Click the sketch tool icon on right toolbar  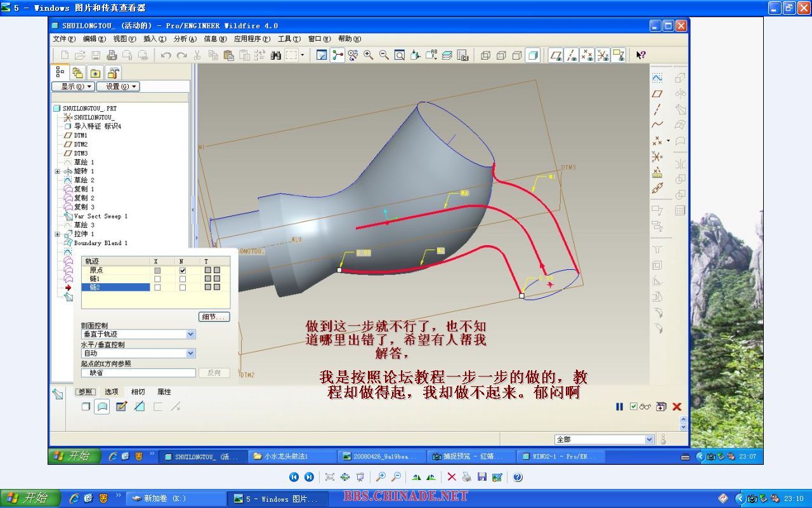(x=657, y=78)
